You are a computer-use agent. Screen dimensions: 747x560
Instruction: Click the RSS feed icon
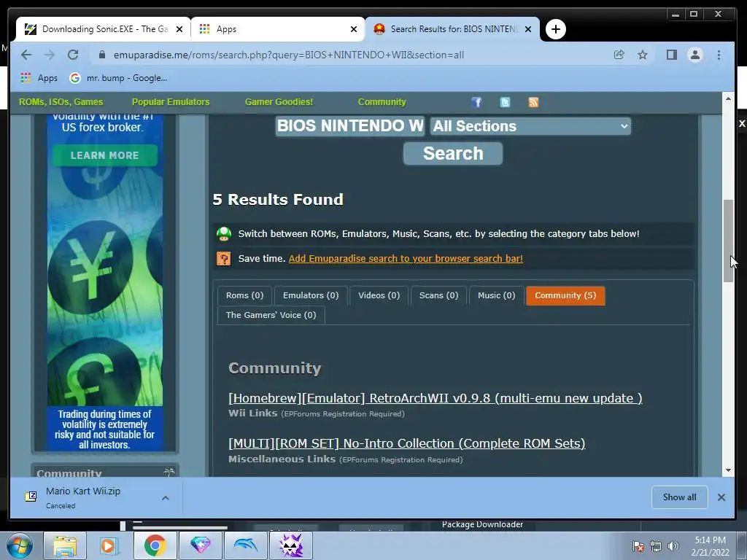tap(533, 102)
